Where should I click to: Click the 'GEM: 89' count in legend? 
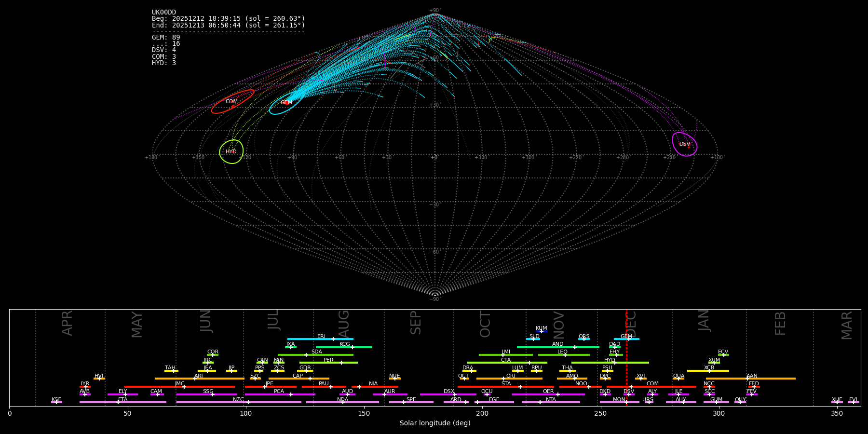click(166, 38)
